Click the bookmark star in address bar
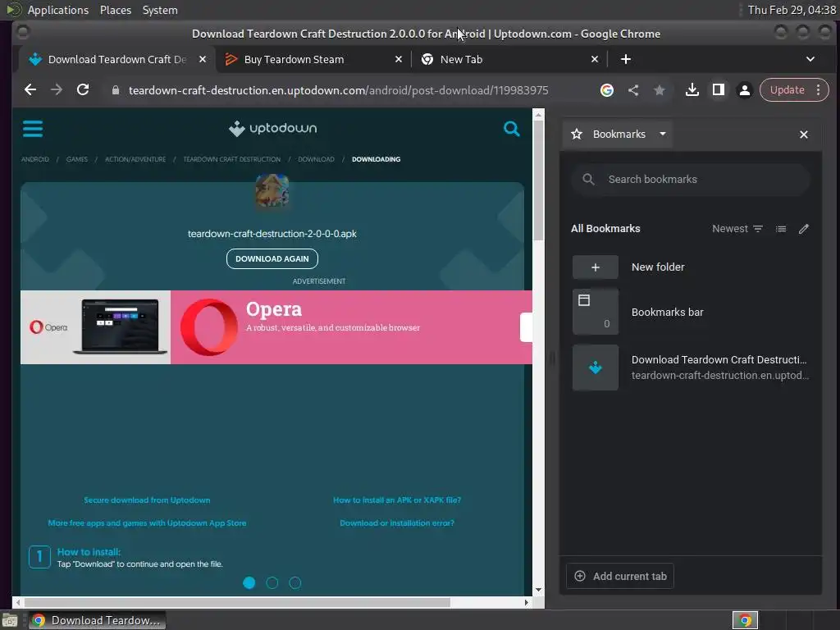The width and height of the screenshot is (840, 630). pos(660,90)
